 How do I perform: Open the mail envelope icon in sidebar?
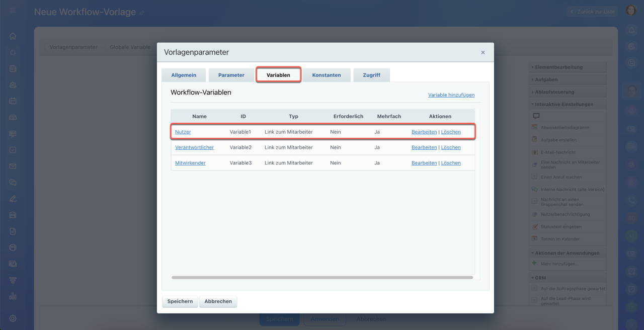click(x=13, y=166)
